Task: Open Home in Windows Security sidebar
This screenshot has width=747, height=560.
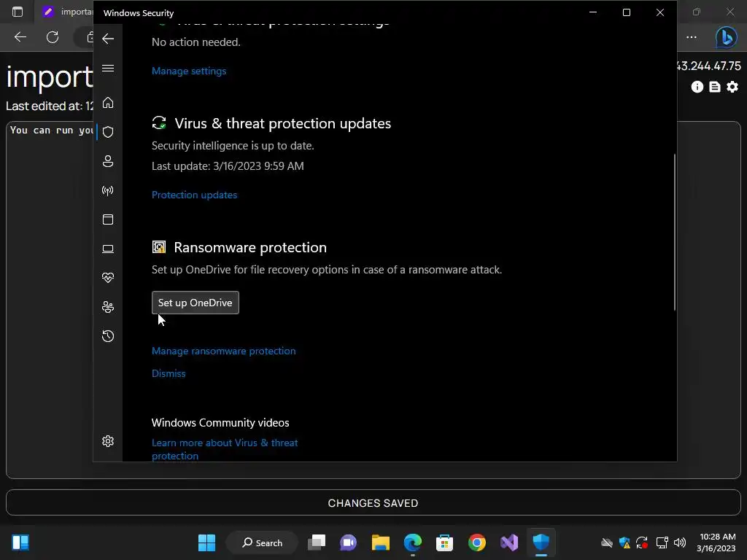Action: pos(108,102)
